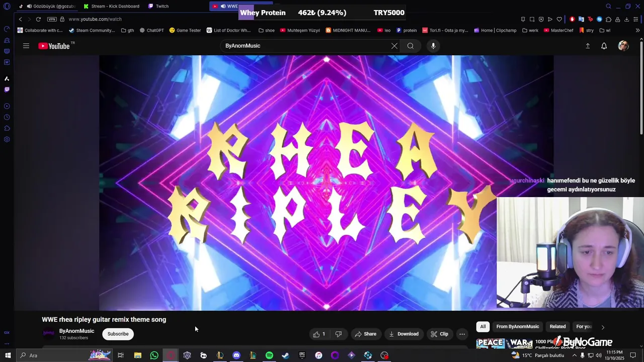The image size is (644, 362).
Task: Open the PEACE WAR recommended video thumbnail
Action: point(504,344)
